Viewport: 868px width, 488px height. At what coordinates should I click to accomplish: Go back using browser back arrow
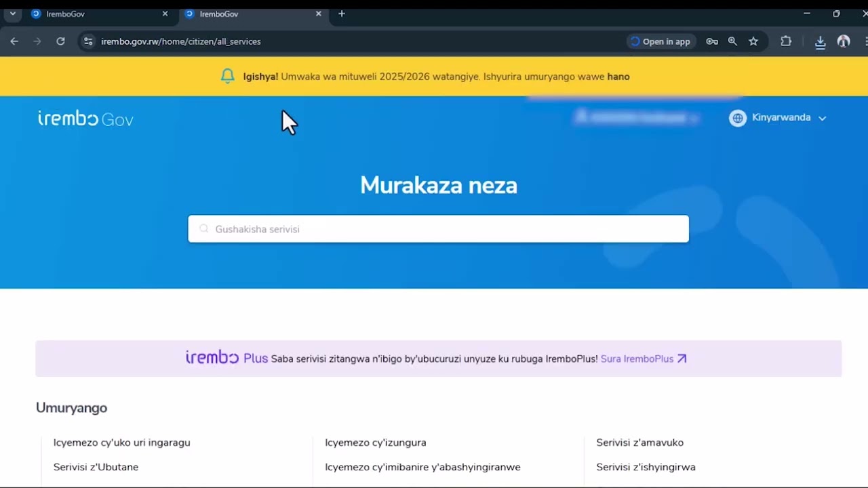[14, 41]
